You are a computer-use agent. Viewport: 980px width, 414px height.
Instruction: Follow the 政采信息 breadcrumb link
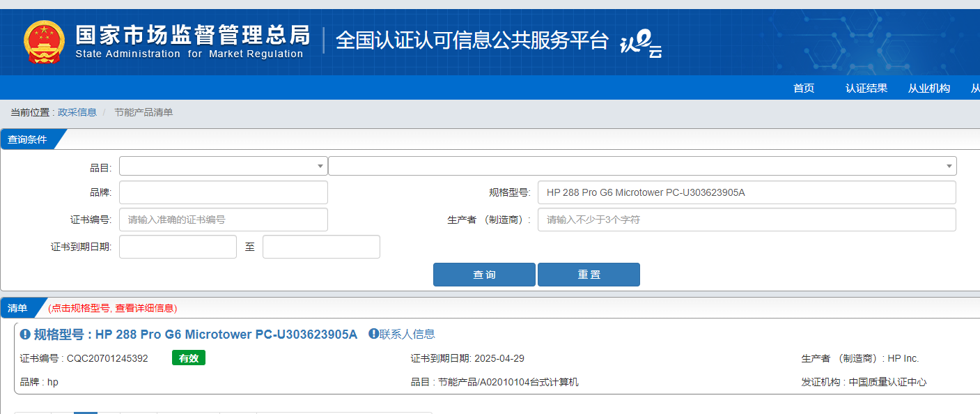click(x=77, y=112)
